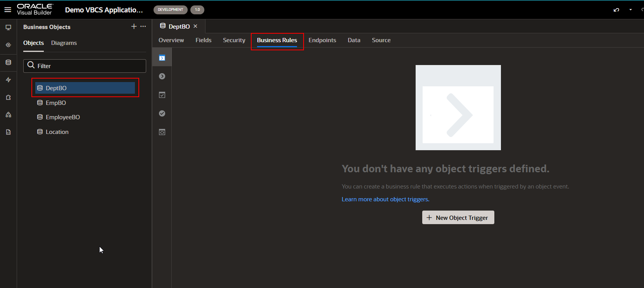Click the Business Objects panel heading
The height and width of the screenshot is (288, 644).
(x=47, y=27)
